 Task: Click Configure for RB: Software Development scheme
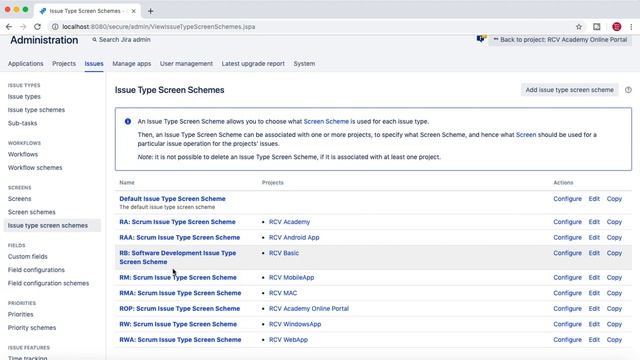coord(567,253)
